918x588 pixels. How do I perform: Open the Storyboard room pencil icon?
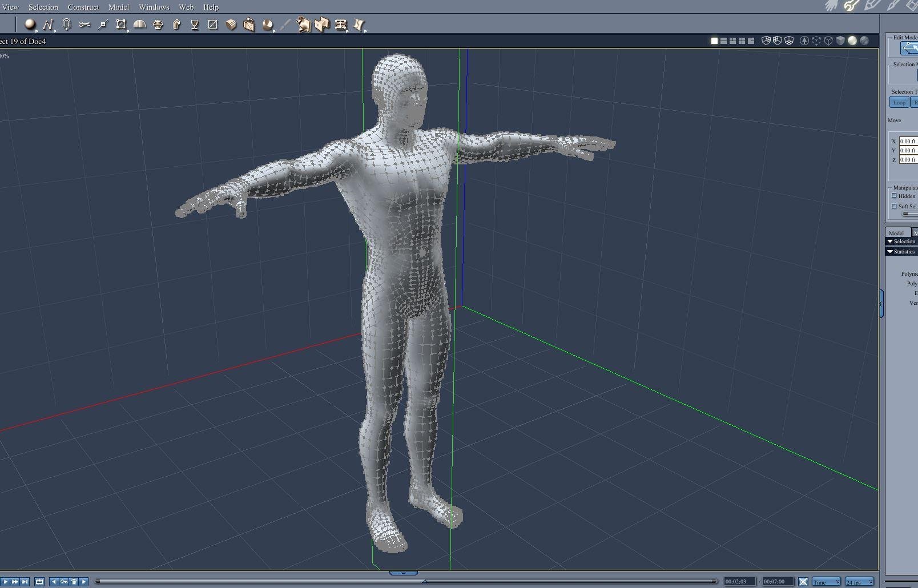click(x=872, y=6)
